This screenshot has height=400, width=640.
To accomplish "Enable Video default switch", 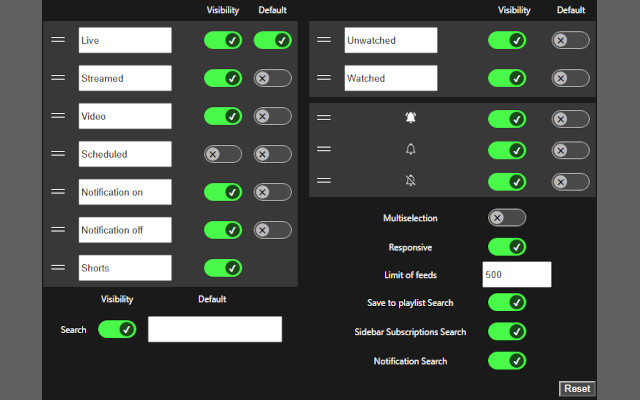I will (273, 116).
